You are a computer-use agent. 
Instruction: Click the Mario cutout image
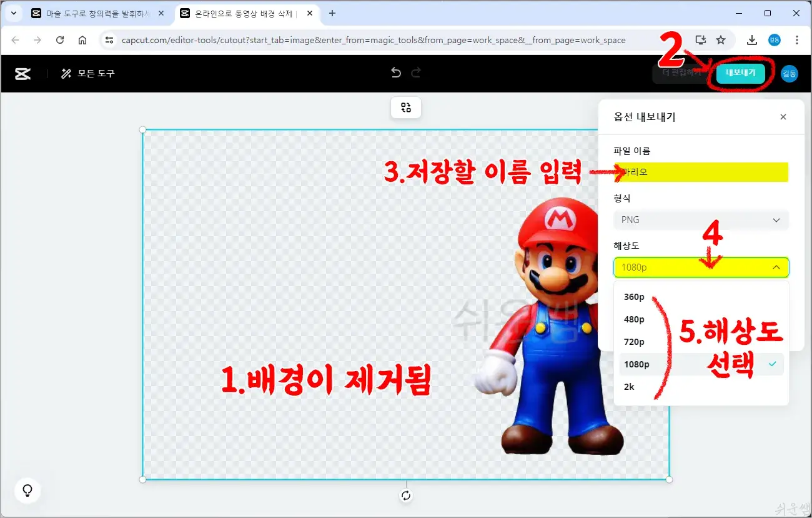point(550,326)
